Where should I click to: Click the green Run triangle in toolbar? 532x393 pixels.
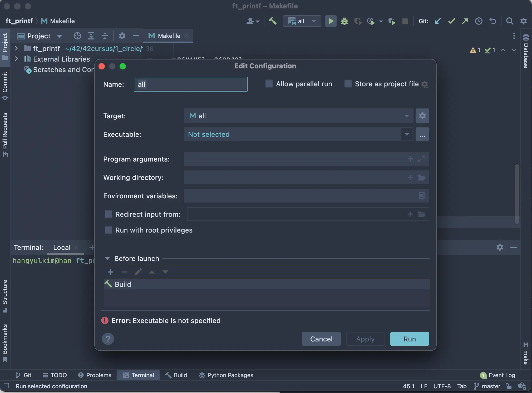[x=331, y=21]
